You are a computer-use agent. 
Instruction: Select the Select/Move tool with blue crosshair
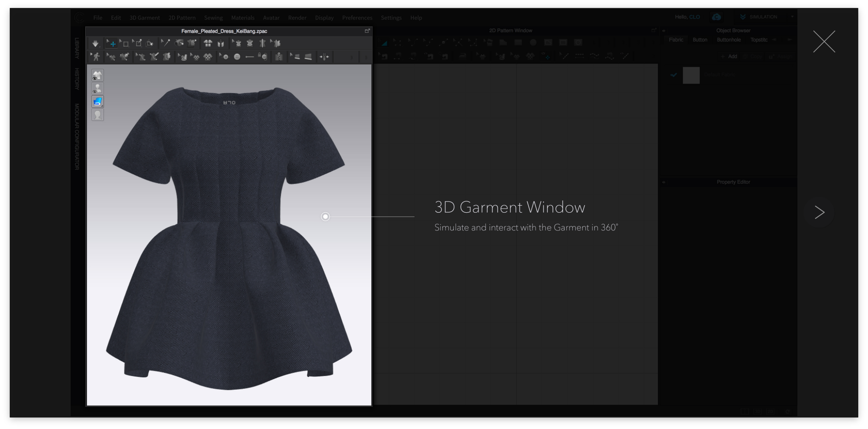(x=111, y=43)
